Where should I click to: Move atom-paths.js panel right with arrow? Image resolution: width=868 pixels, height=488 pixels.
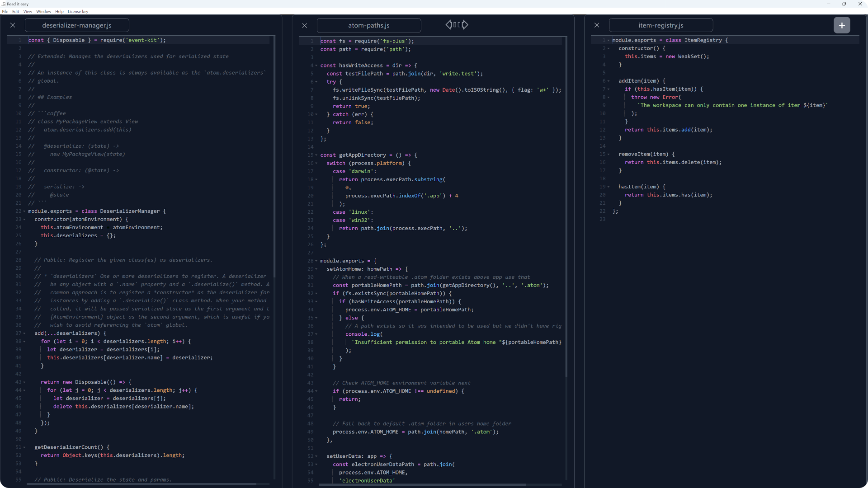[465, 25]
